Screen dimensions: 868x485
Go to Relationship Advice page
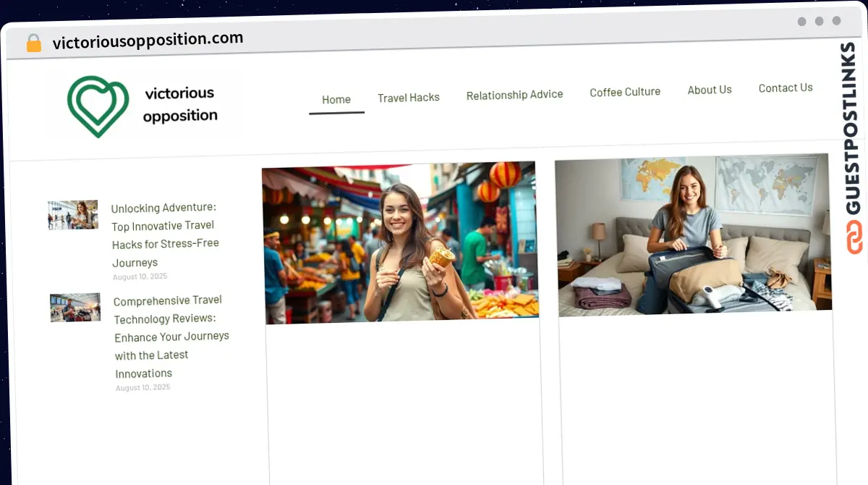(x=514, y=95)
